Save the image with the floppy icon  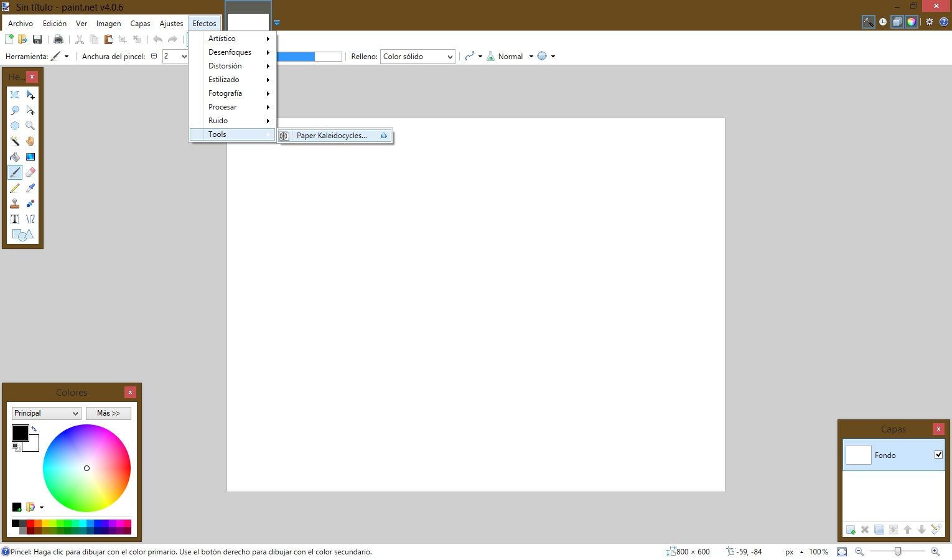click(37, 40)
